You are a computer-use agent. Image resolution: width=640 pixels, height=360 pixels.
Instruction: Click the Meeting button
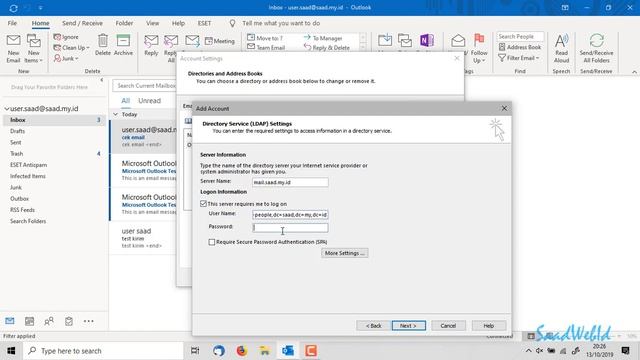click(220, 41)
